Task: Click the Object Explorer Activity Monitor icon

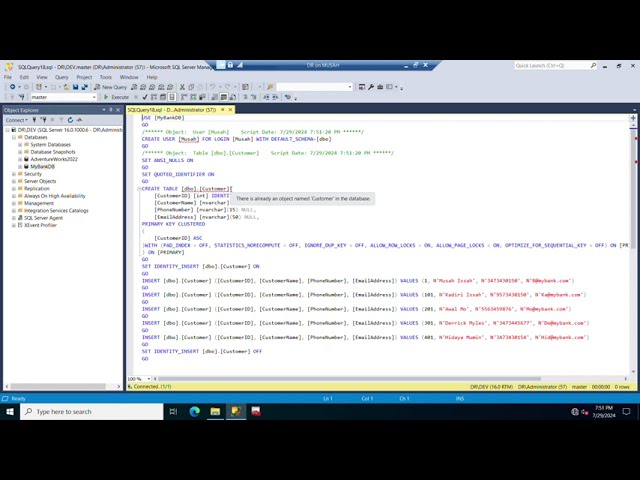Action: click(x=79, y=120)
